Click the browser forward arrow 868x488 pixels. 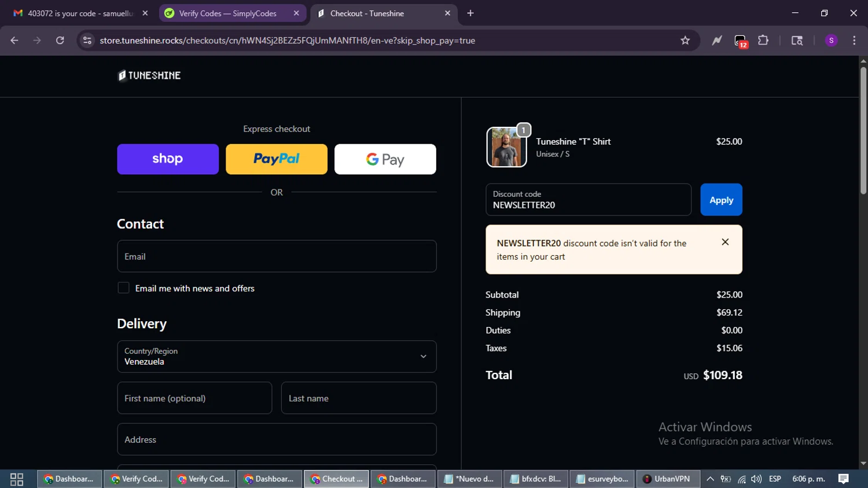37,41
